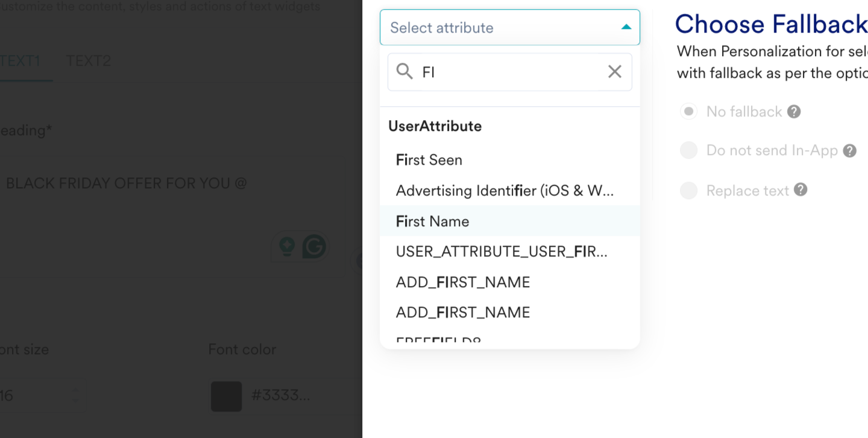Pick First Name from attribute list
The height and width of the screenshot is (438, 868).
tap(510, 221)
